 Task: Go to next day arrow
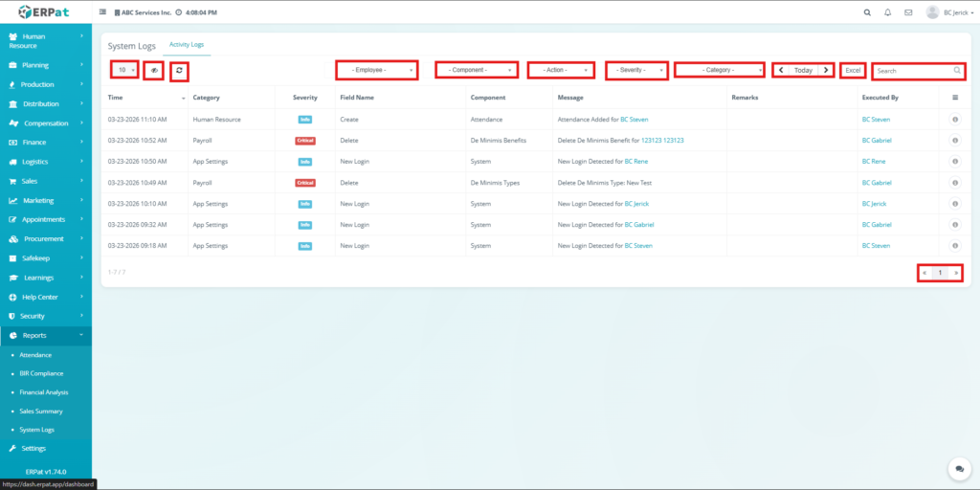click(826, 71)
